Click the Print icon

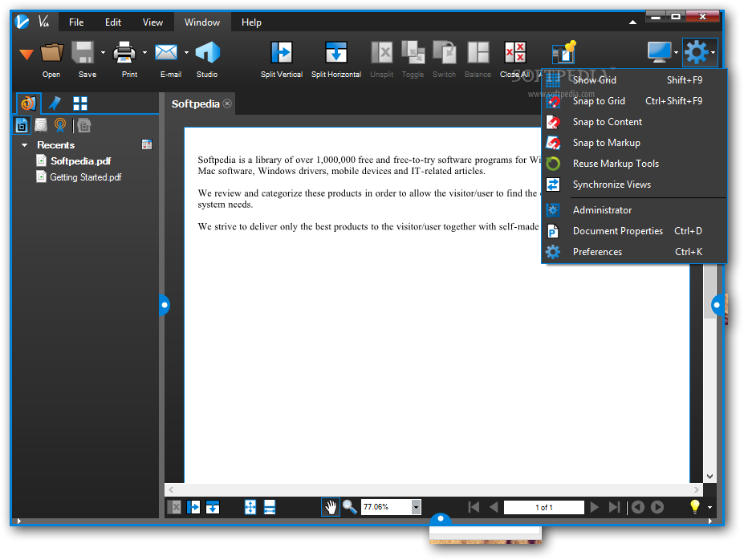(124, 52)
